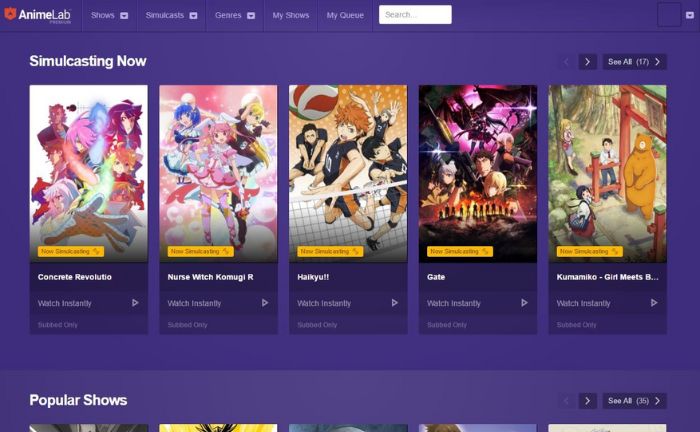This screenshot has width=700, height=432.
Task: Click Watch Instantly for Kumamiko
Action: pyautogui.click(x=583, y=303)
